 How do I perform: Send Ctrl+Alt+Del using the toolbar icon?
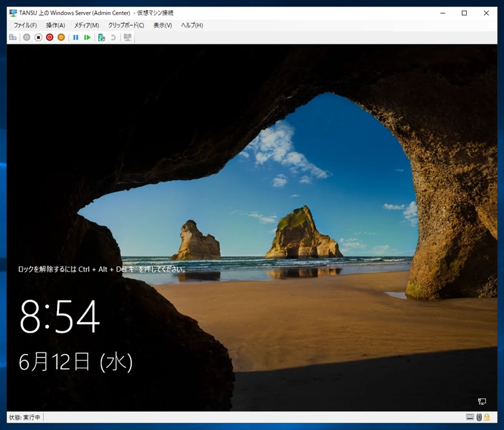[x=13, y=37]
